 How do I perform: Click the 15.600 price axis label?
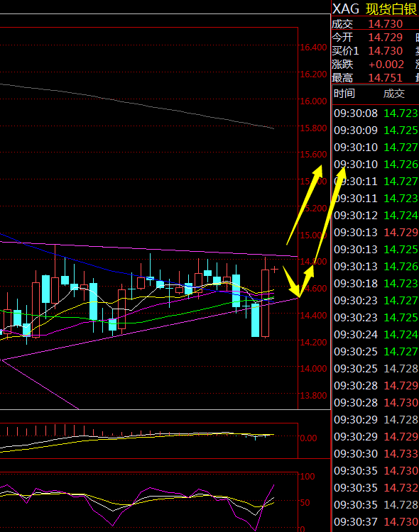313,155
